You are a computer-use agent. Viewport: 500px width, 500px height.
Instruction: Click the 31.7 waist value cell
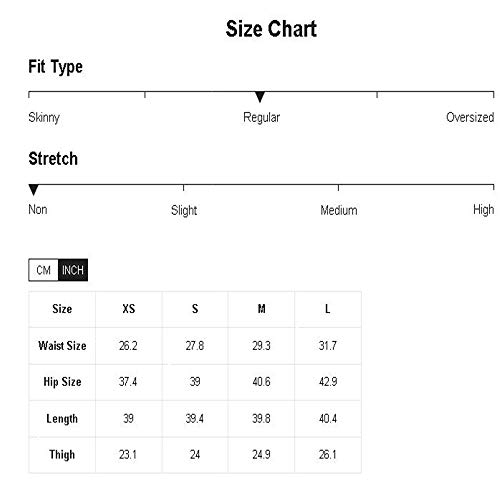328,346
